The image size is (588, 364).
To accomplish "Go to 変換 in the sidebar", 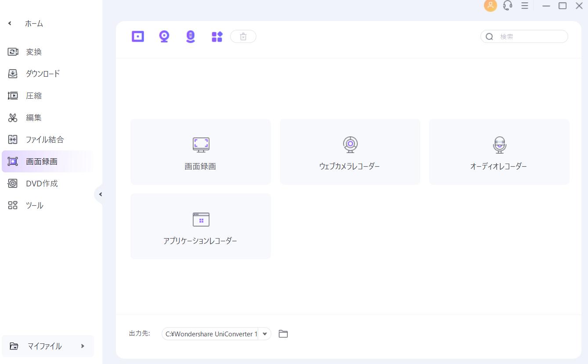I will tap(48, 52).
